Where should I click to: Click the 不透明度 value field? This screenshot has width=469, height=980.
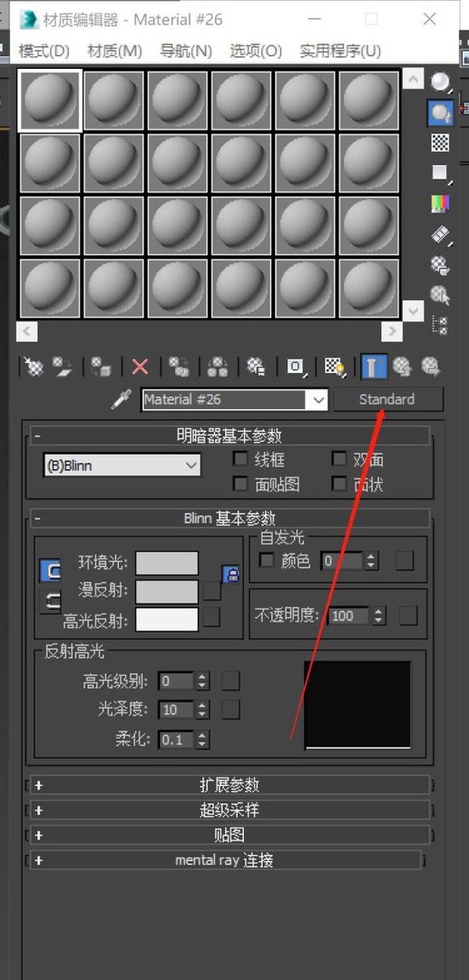349,615
